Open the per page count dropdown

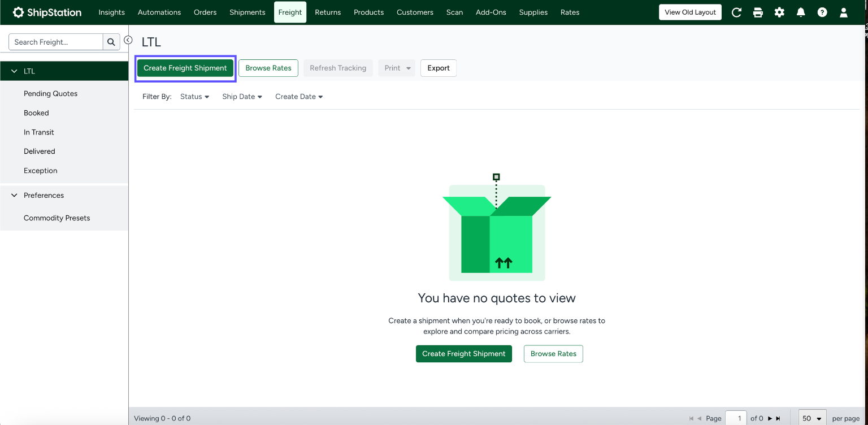click(x=812, y=418)
